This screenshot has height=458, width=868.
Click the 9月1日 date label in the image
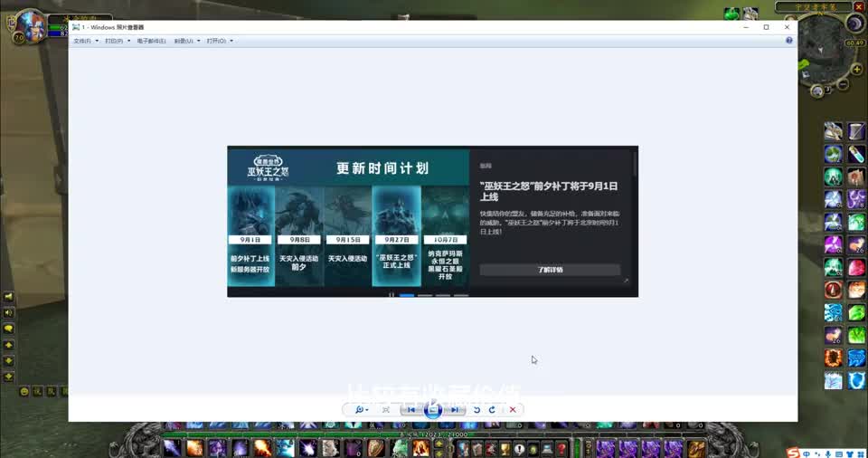click(250, 240)
